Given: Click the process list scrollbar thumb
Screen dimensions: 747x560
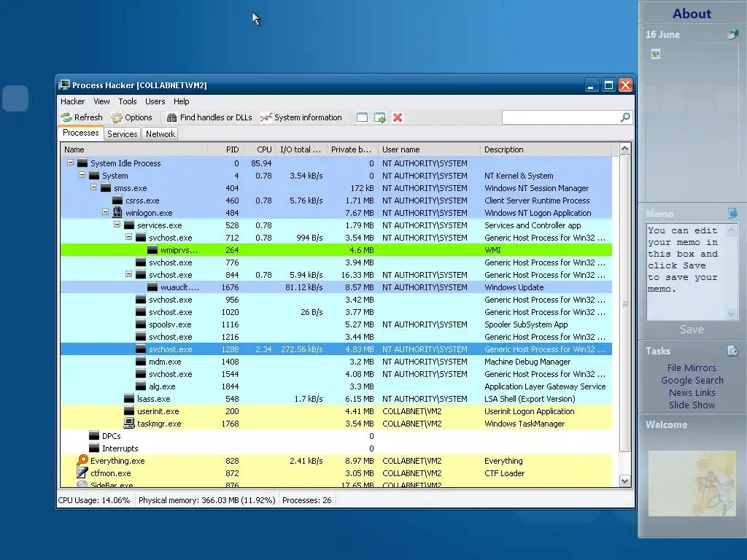Looking at the screenshot, I should (x=624, y=303).
